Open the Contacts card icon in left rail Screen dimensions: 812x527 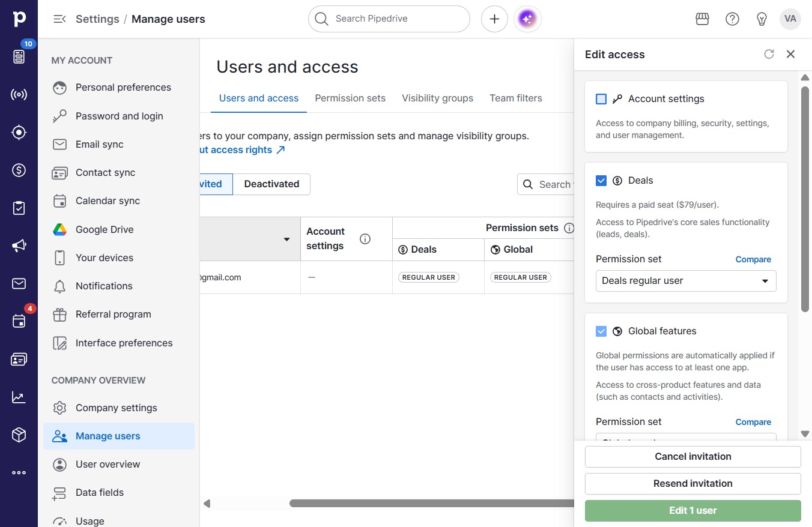(19, 360)
